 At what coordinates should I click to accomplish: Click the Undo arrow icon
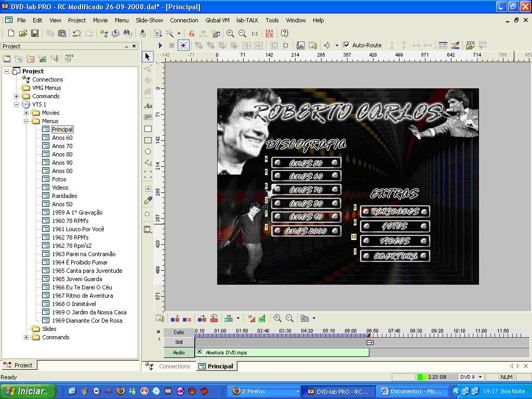click(x=77, y=33)
